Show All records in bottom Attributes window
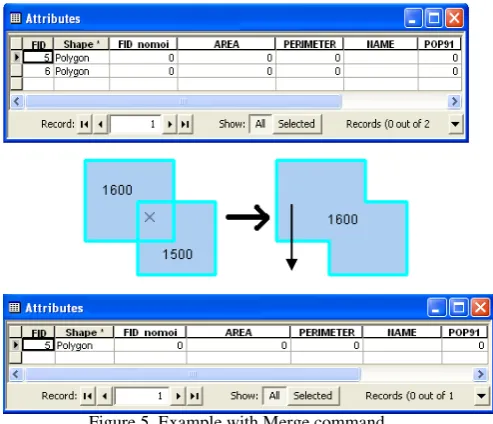 (274, 396)
